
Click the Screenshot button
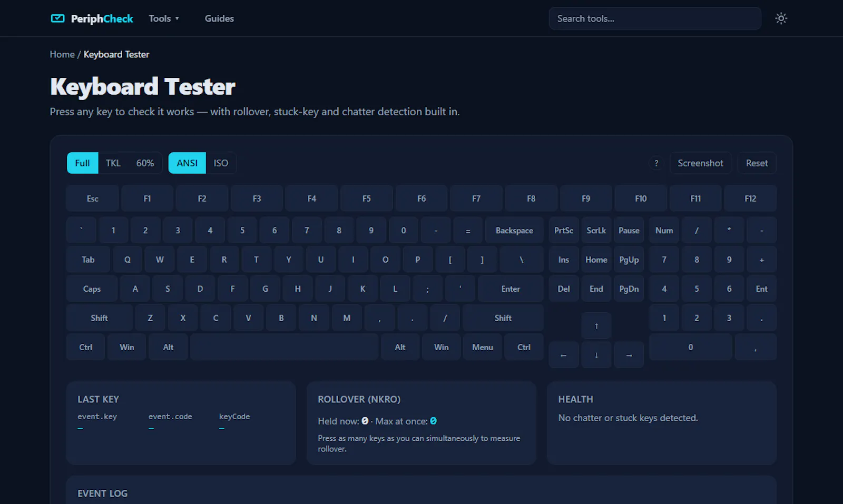point(701,163)
